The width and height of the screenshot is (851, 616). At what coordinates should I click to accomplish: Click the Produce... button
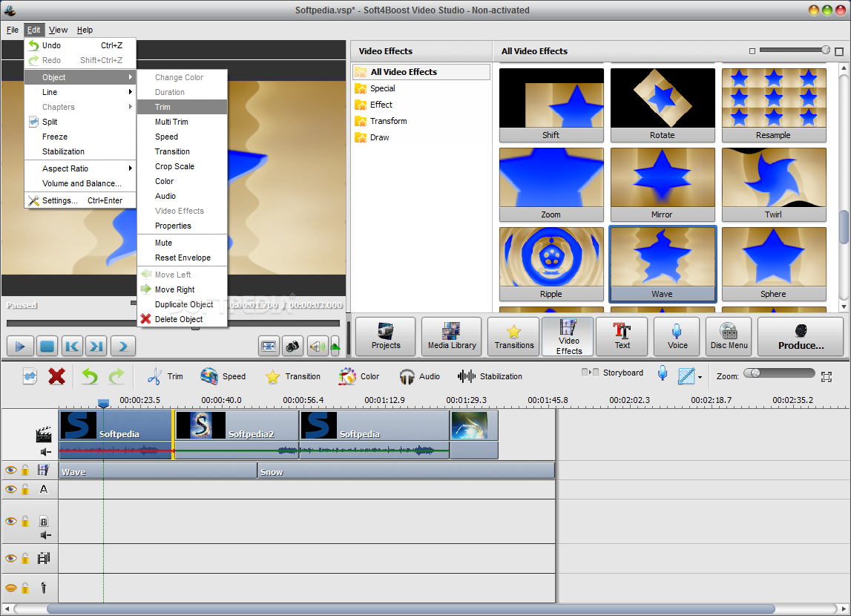pyautogui.click(x=801, y=336)
